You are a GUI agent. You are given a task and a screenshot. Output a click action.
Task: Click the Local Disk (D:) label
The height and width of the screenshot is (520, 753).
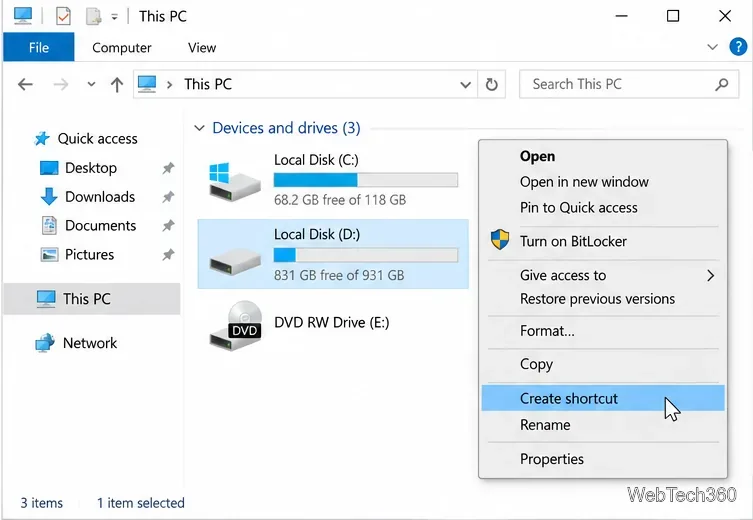[x=316, y=234]
